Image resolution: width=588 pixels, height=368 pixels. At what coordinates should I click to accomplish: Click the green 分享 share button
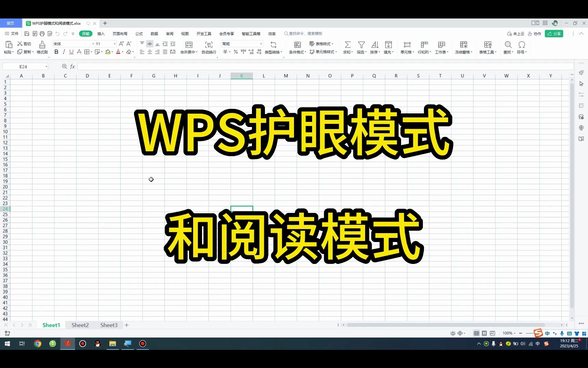(x=554, y=34)
